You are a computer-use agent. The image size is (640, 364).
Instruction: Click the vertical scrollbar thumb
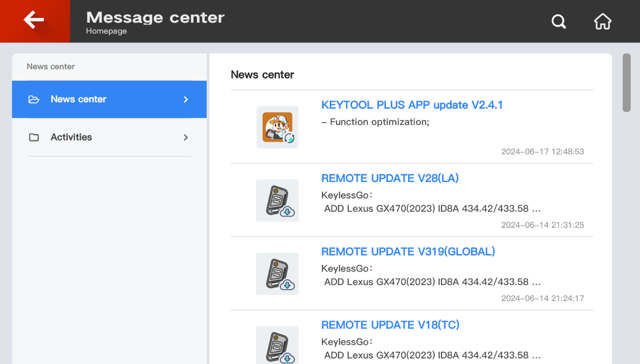click(x=627, y=83)
